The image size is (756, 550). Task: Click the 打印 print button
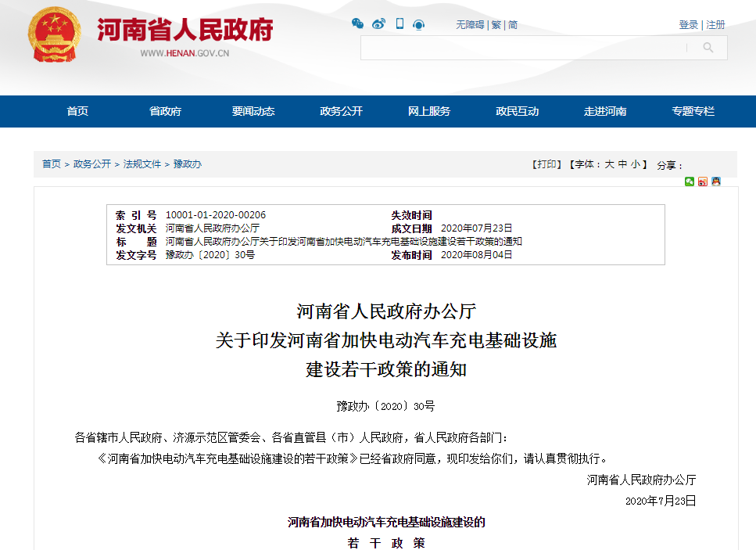[547, 164]
